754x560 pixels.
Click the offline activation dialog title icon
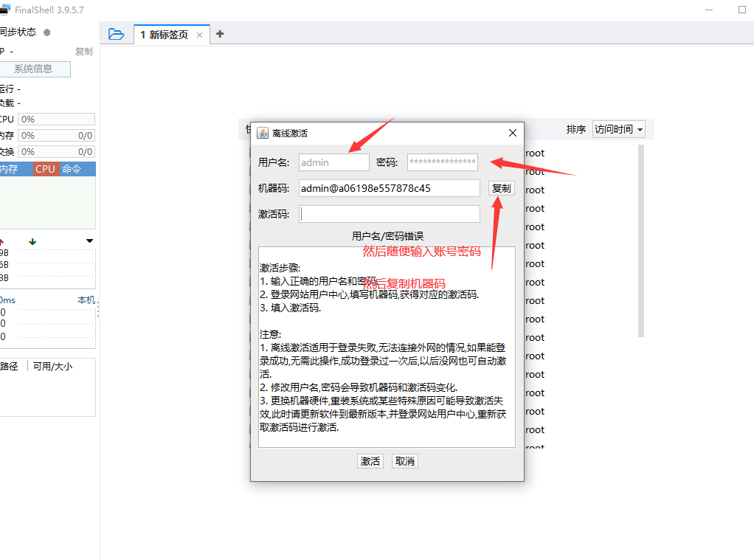(x=263, y=133)
